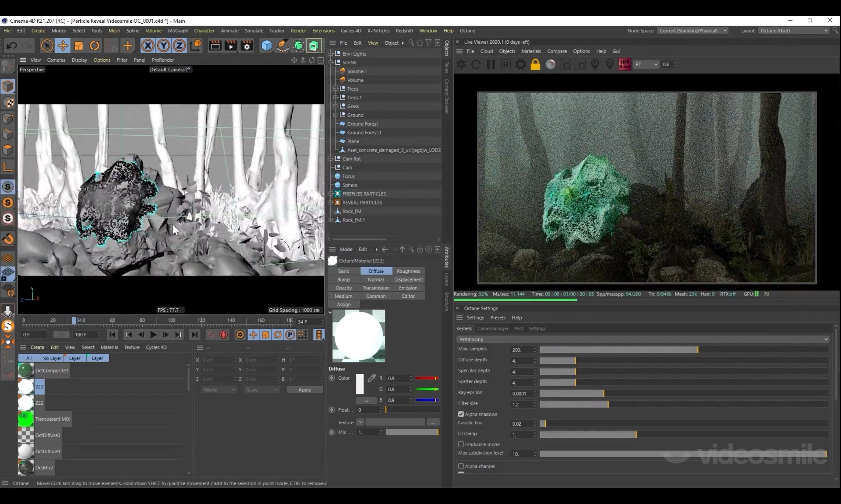Select the Move tool in top toolbar
The width and height of the screenshot is (841, 504).
click(63, 46)
